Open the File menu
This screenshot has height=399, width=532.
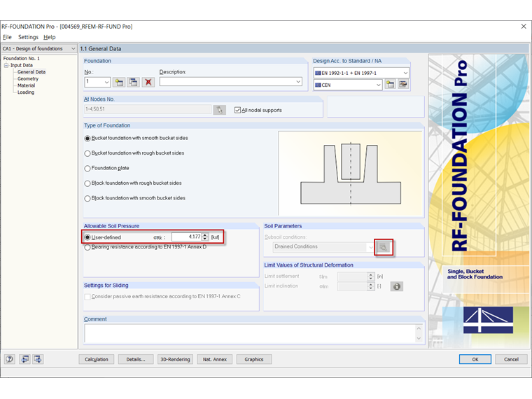point(7,37)
